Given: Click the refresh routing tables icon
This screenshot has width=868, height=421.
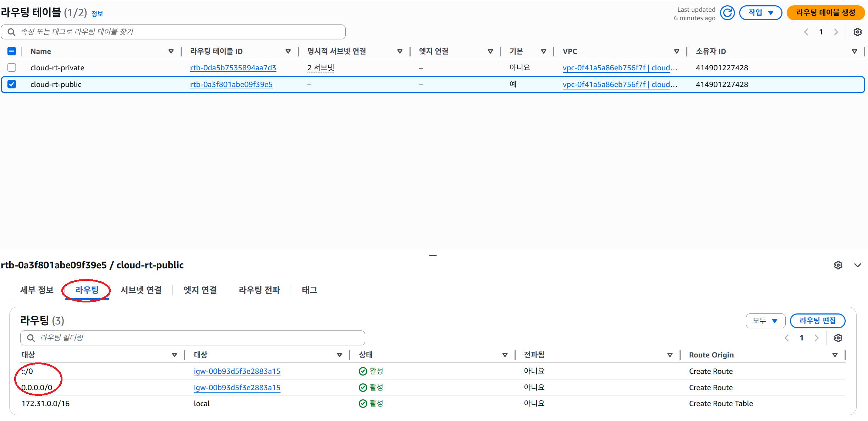Looking at the screenshot, I should (727, 13).
